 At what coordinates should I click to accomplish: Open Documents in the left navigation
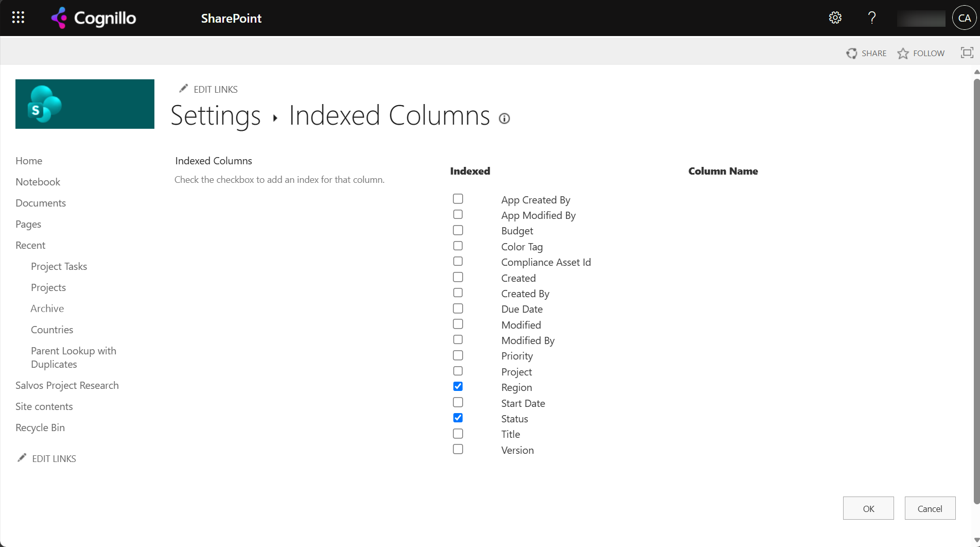pyautogui.click(x=41, y=203)
